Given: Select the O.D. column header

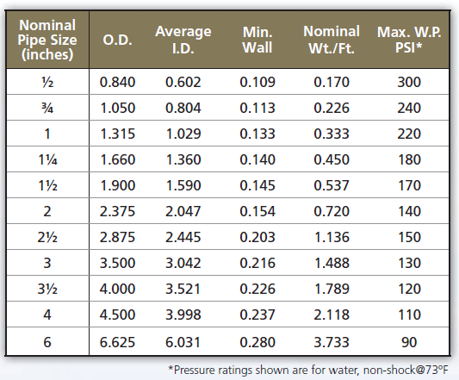Looking at the screenshot, I should point(118,40).
